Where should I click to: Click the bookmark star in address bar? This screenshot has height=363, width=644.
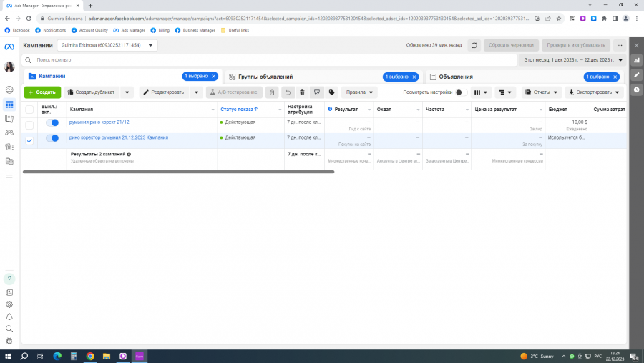tap(559, 19)
